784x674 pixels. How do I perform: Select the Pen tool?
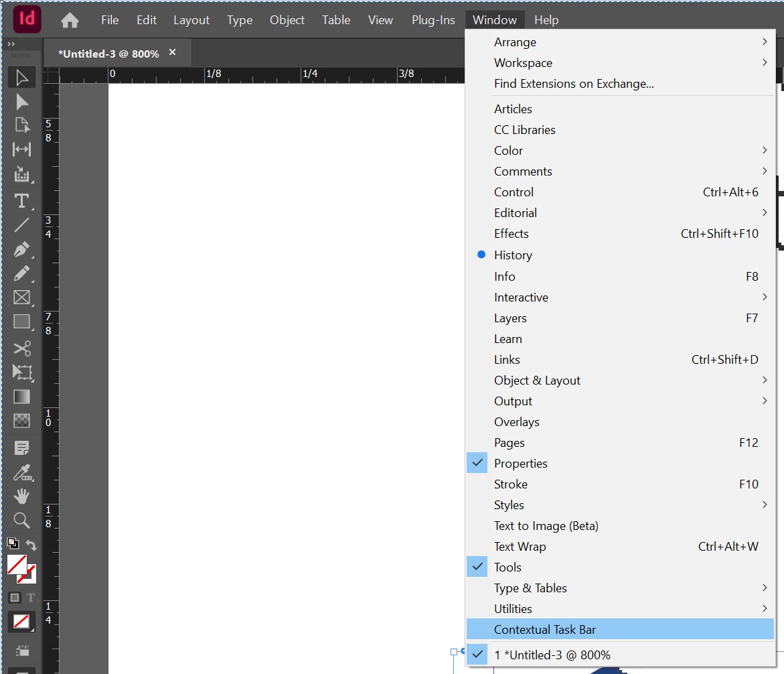coord(22,249)
